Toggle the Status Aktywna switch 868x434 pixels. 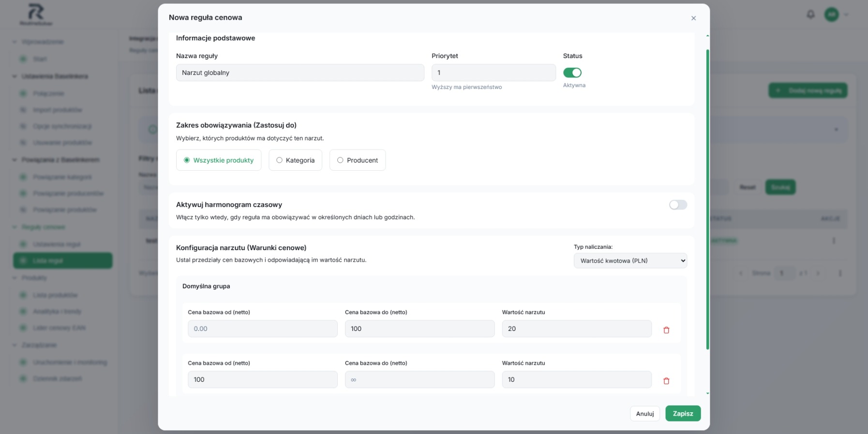click(x=572, y=73)
